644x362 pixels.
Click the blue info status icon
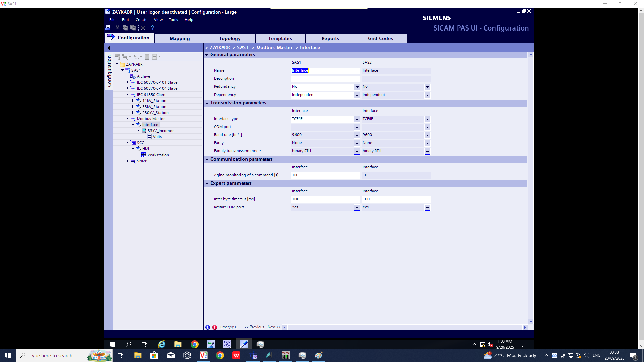point(208,327)
